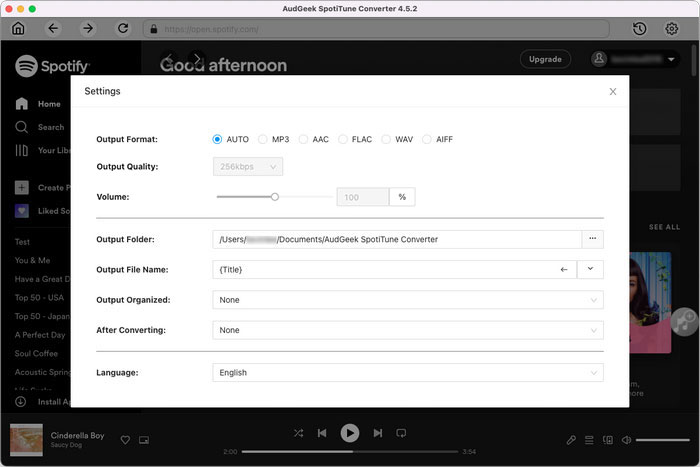Open the Top 50 - Japan playlist
The image size is (700, 467).
42,316
